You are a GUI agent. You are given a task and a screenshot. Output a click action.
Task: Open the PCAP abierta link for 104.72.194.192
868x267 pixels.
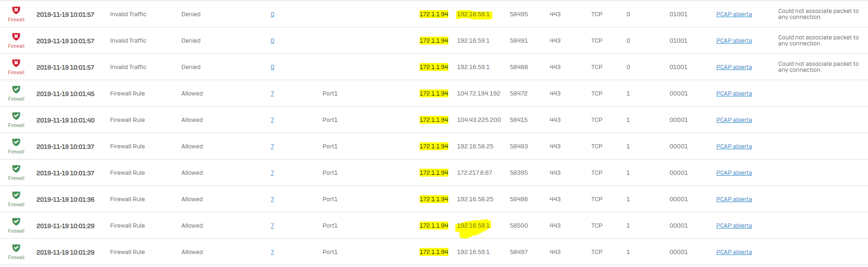734,94
